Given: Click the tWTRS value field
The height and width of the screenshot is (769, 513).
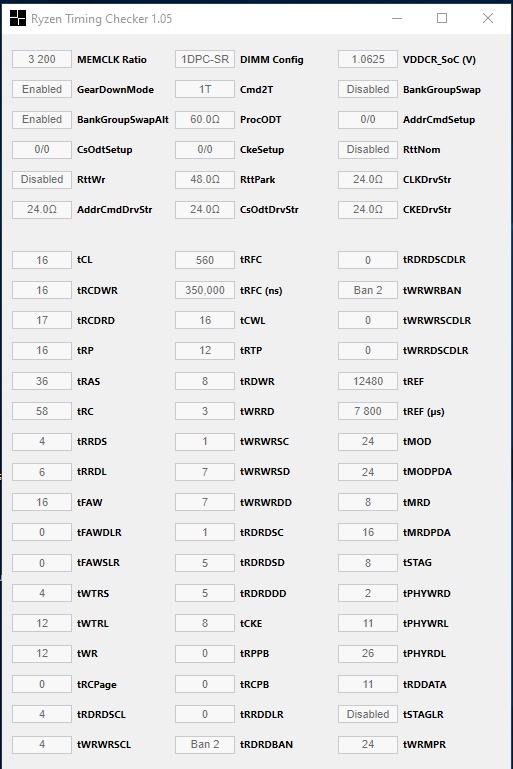Looking at the screenshot, I should pos(42,593).
